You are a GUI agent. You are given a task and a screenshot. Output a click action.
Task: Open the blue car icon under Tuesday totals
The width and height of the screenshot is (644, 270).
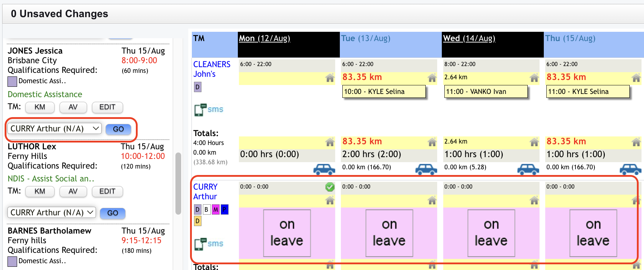pos(426,169)
